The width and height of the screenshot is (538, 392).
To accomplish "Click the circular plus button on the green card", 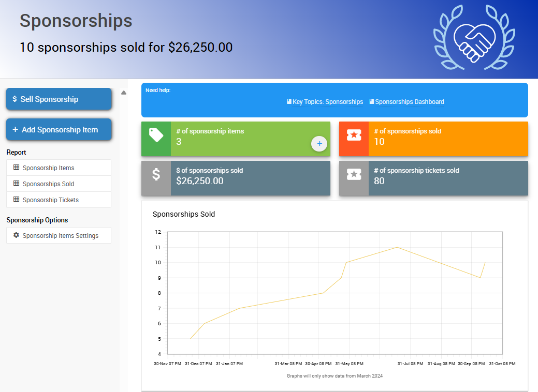I will tap(319, 143).
